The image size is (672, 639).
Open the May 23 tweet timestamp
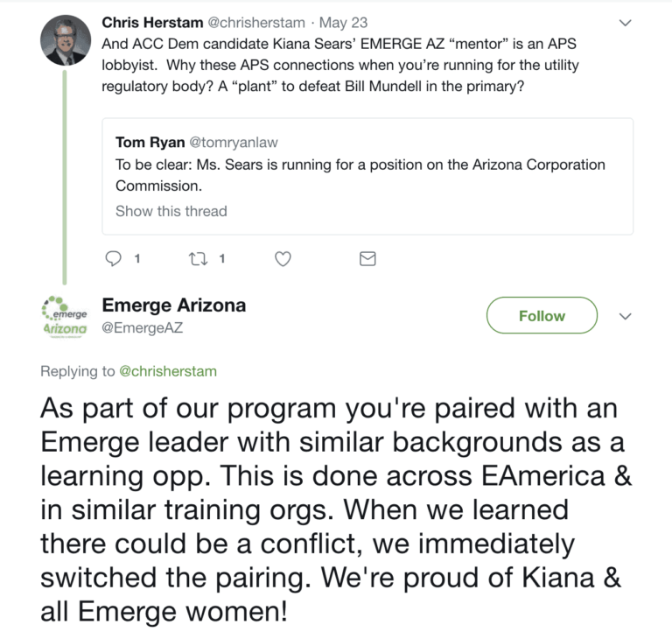click(343, 22)
